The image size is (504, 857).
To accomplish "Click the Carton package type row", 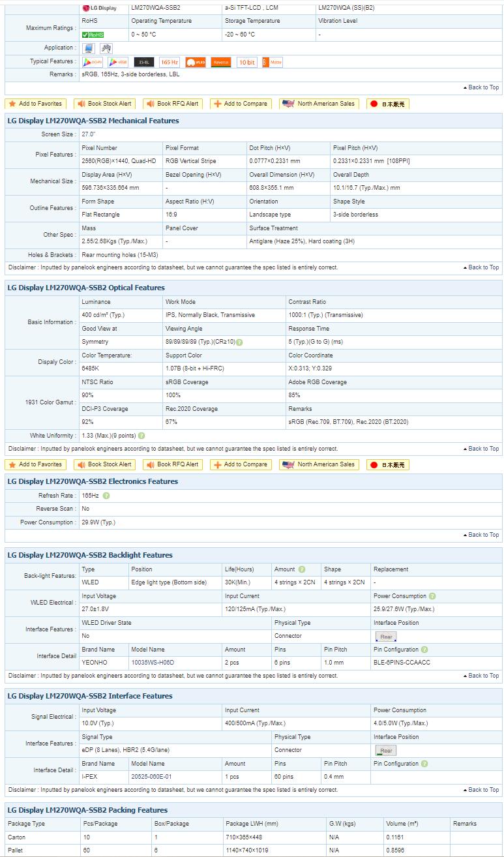I will [x=252, y=837].
